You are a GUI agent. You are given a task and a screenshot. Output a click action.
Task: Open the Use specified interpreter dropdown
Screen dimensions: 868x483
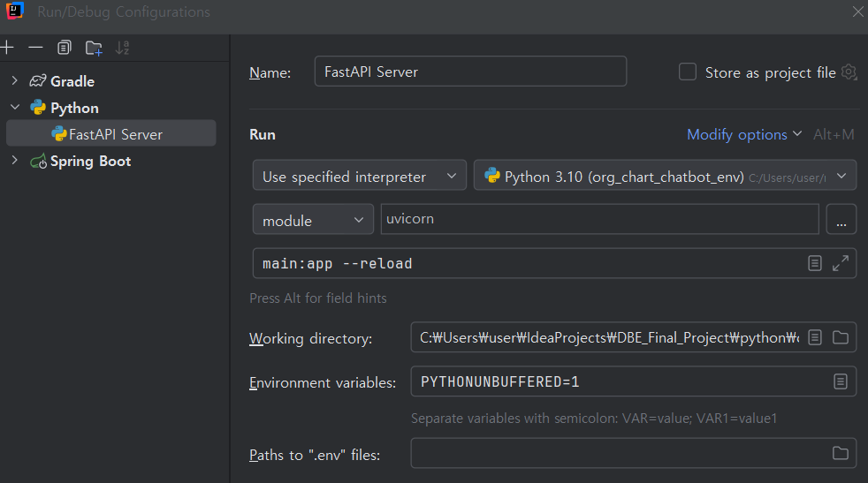pos(359,176)
